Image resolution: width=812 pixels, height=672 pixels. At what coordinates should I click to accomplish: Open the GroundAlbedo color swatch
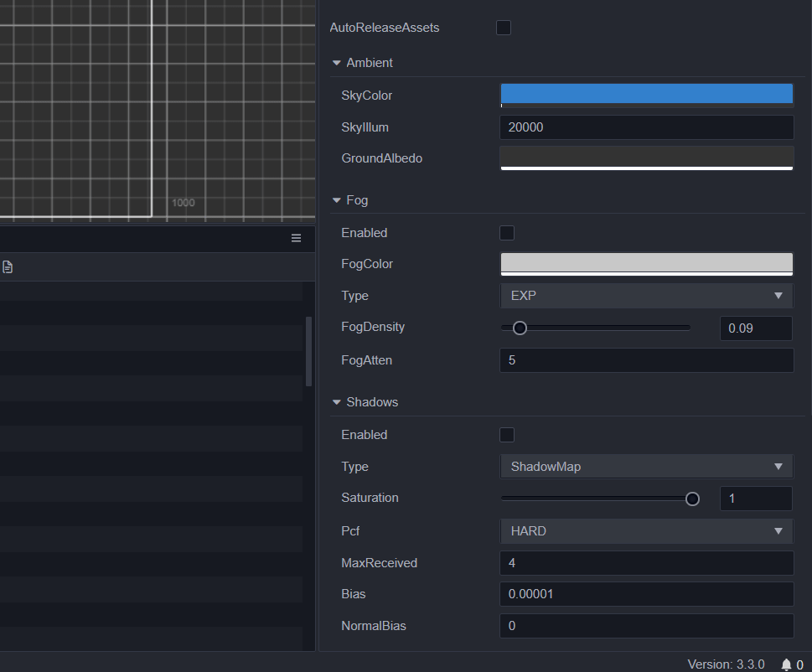tap(646, 158)
